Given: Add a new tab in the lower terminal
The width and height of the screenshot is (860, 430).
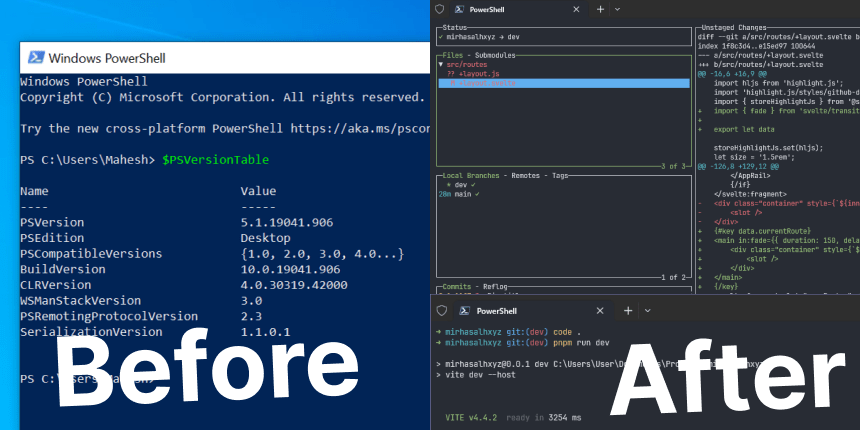Looking at the screenshot, I should coord(628,310).
